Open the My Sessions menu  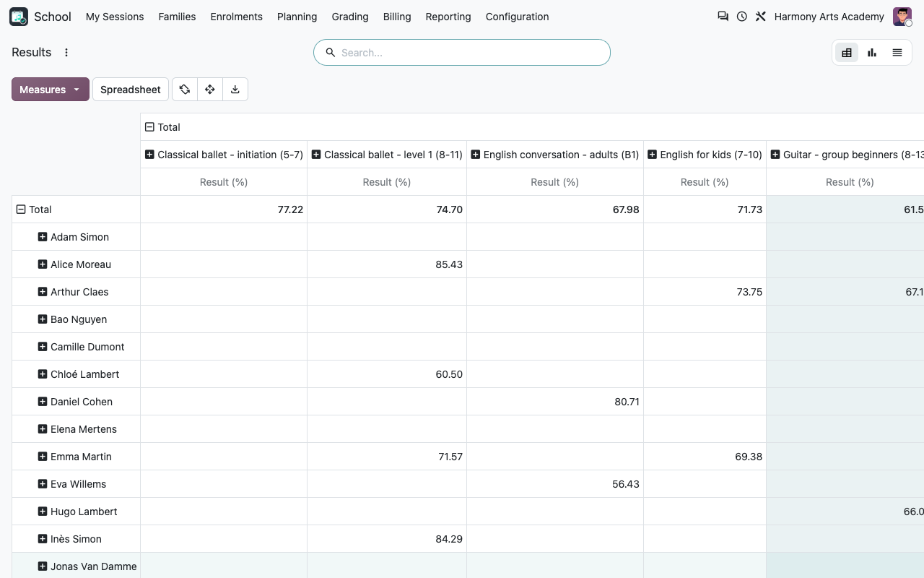115,17
